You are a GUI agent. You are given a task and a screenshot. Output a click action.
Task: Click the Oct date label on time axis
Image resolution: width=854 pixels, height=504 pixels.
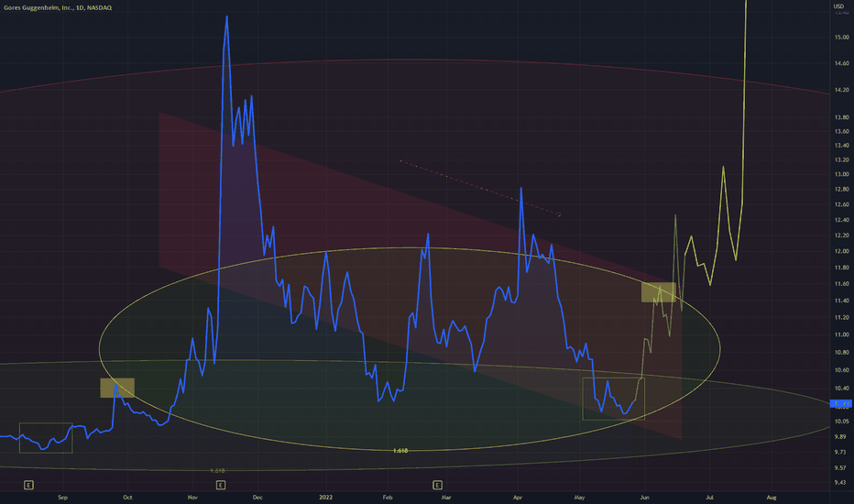127,497
